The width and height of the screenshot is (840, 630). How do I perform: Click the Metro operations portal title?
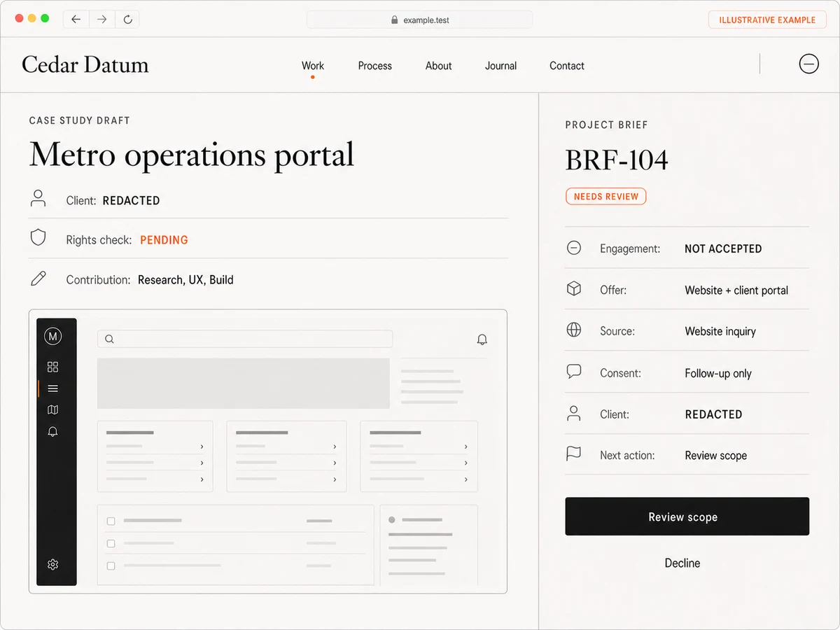(192, 155)
